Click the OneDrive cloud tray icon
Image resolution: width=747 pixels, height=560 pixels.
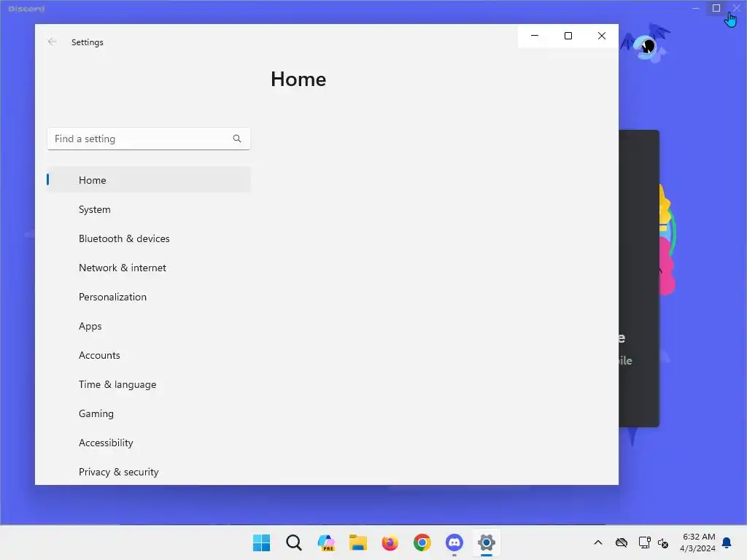[622, 542]
